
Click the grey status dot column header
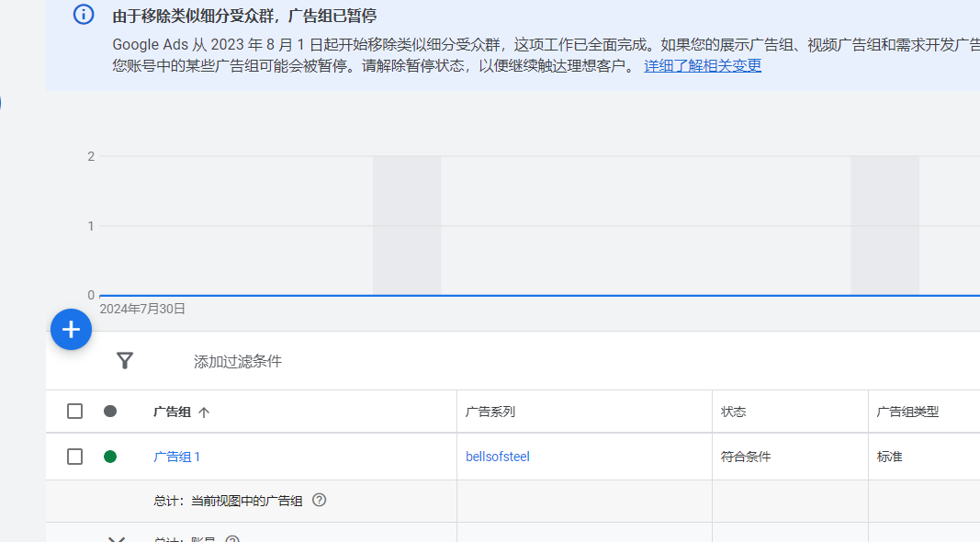[110, 412]
